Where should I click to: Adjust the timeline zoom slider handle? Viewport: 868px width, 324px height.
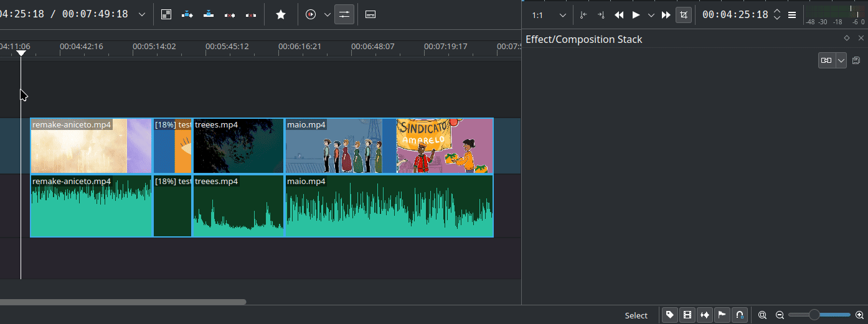(814, 315)
